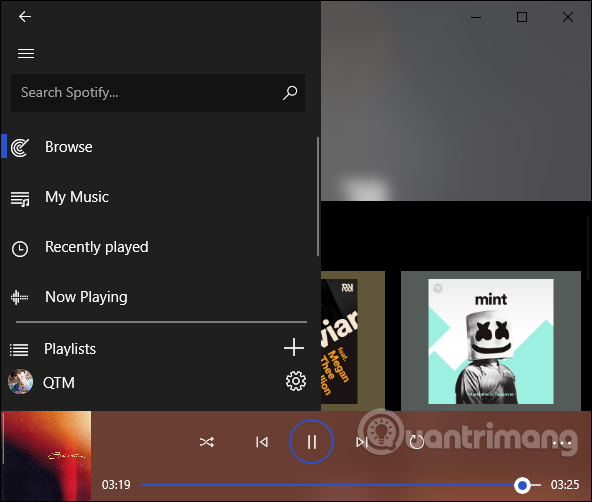Screen dimensions: 592x502
Task: Collapse the hamburger navigation menu
Action: (26, 54)
